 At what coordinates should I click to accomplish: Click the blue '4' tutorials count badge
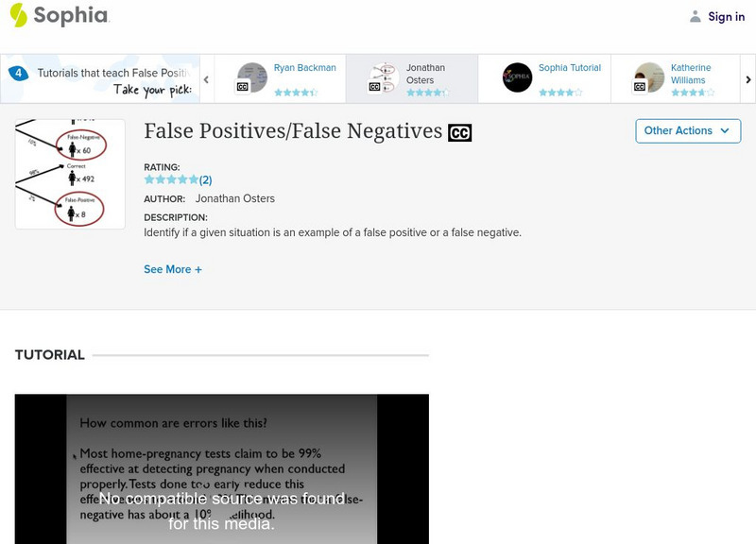pyautogui.click(x=18, y=71)
